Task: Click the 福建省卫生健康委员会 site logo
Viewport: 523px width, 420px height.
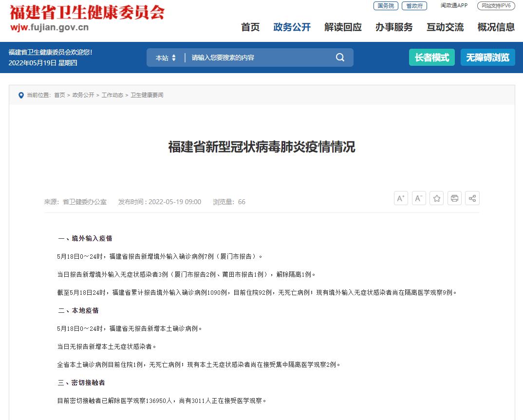Action: coord(87,13)
